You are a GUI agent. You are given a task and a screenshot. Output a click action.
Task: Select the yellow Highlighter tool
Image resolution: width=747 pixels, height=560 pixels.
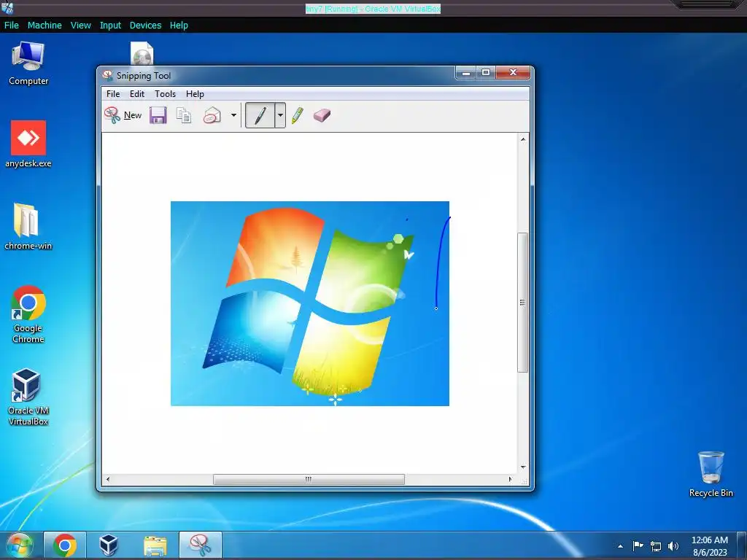298,115
